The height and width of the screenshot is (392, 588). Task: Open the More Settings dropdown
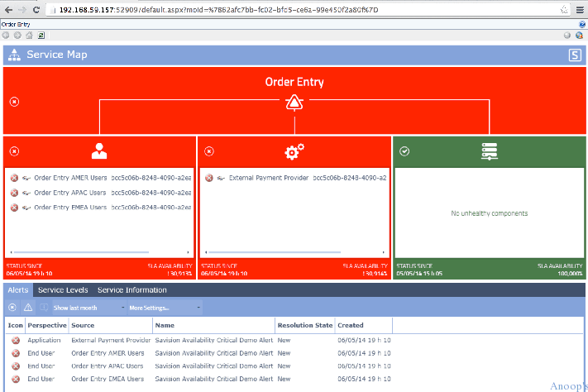(165, 308)
